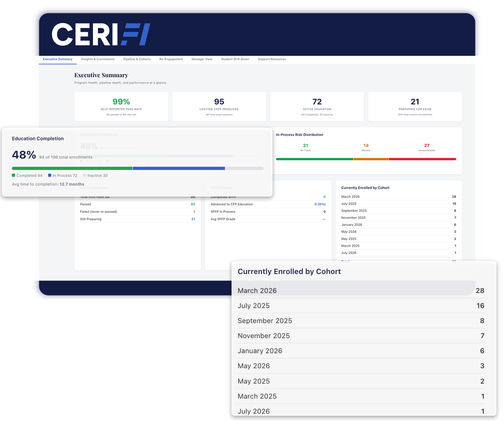Select March 2026 row in the enlarged cohort panel
This screenshot has width=504, height=441.
pyautogui.click(x=361, y=291)
